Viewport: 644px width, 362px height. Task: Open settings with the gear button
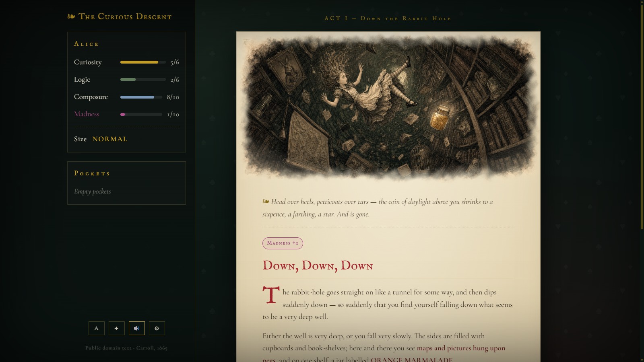157,328
